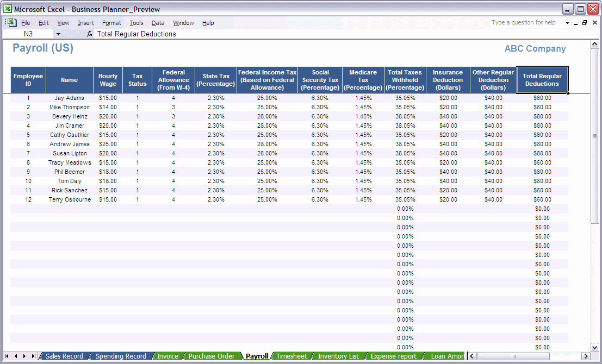Click the formula bar text field
Image resolution: width=602 pixels, height=364 pixels.
[342, 34]
